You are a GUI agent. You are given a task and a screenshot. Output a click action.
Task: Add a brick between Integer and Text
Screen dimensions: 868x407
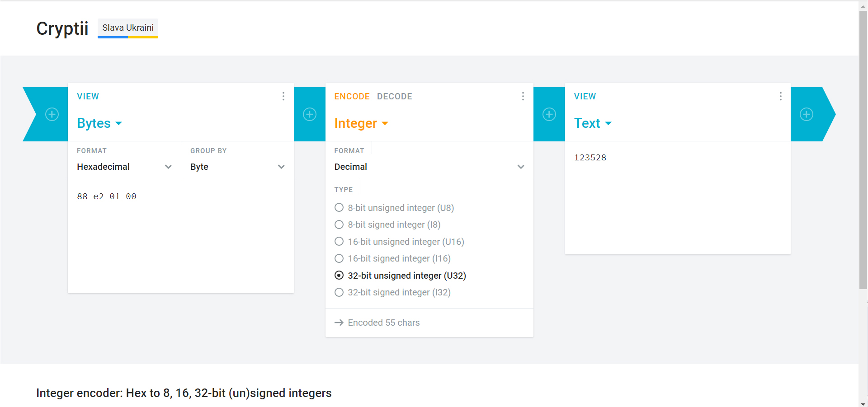pyautogui.click(x=549, y=114)
